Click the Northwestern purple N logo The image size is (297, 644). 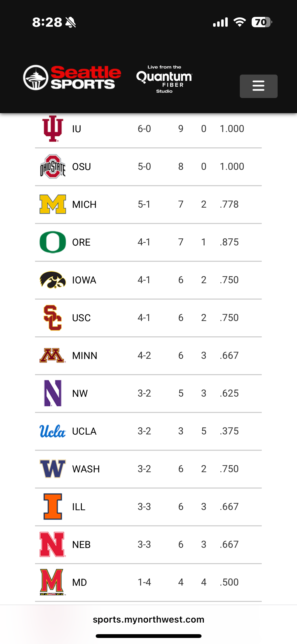pyautogui.click(x=53, y=393)
